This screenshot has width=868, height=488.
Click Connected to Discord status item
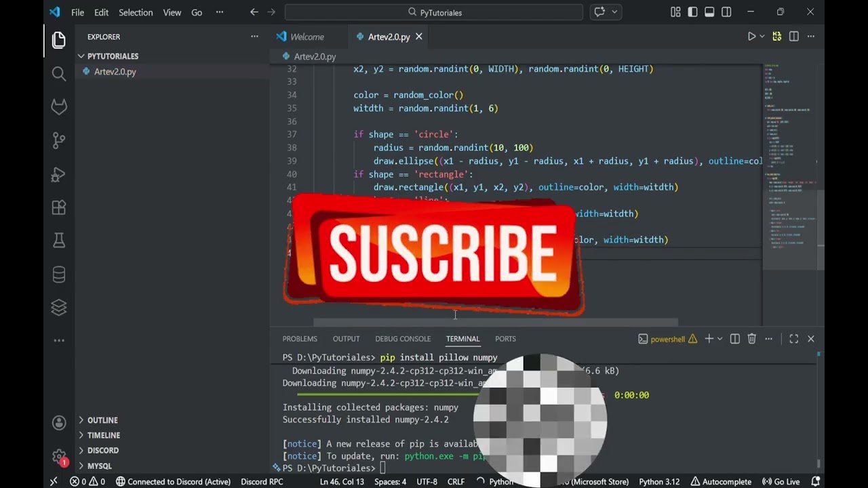173,482
